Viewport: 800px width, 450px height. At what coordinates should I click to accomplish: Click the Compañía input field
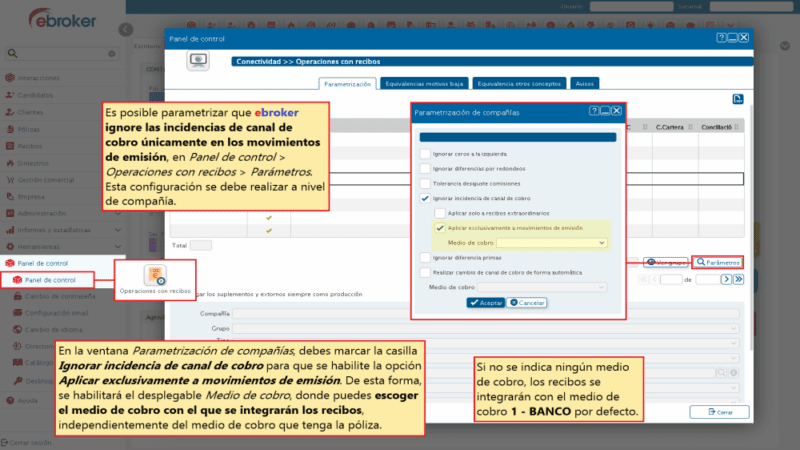(485, 313)
